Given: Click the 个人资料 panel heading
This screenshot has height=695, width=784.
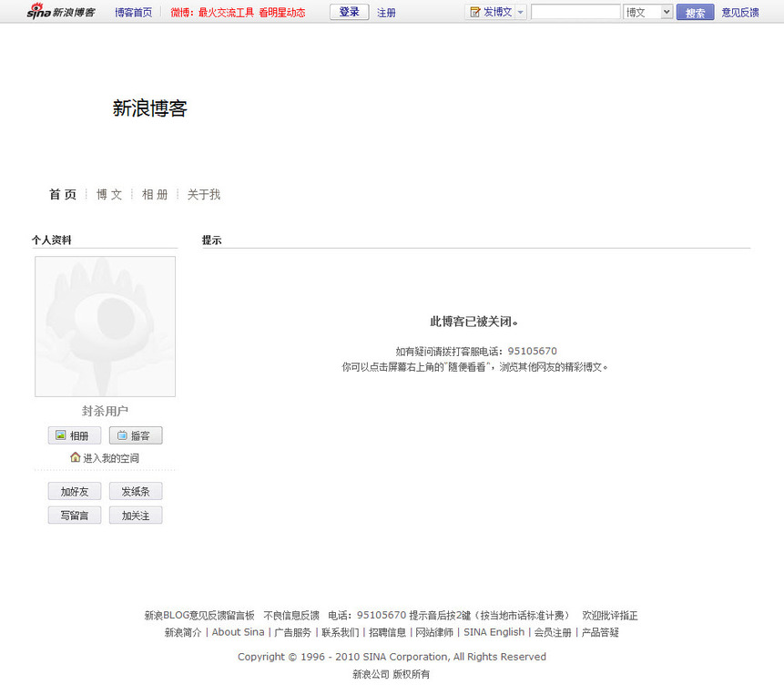Looking at the screenshot, I should coord(52,240).
